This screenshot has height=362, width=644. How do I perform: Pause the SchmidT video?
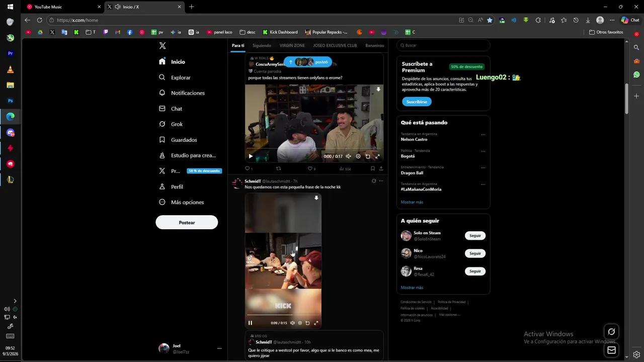(250, 323)
